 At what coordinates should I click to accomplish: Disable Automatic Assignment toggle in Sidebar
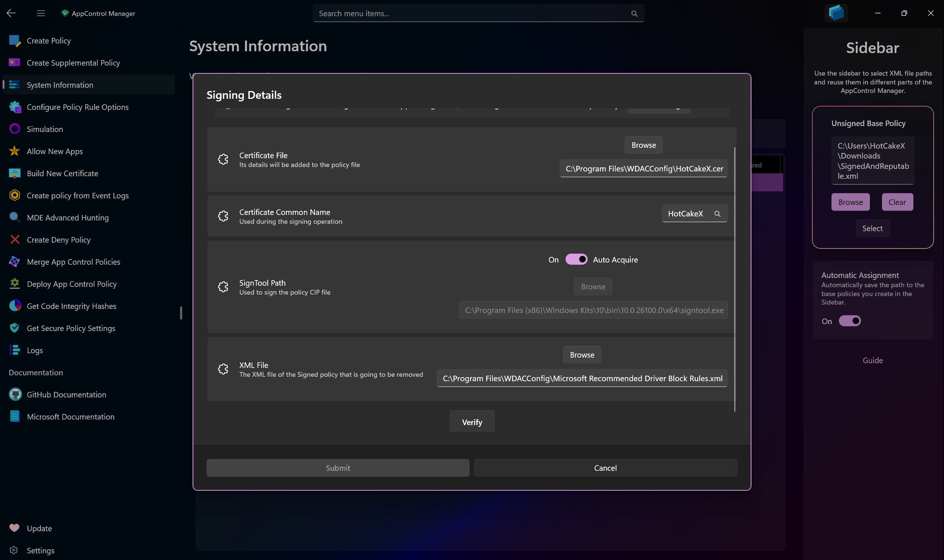point(850,321)
